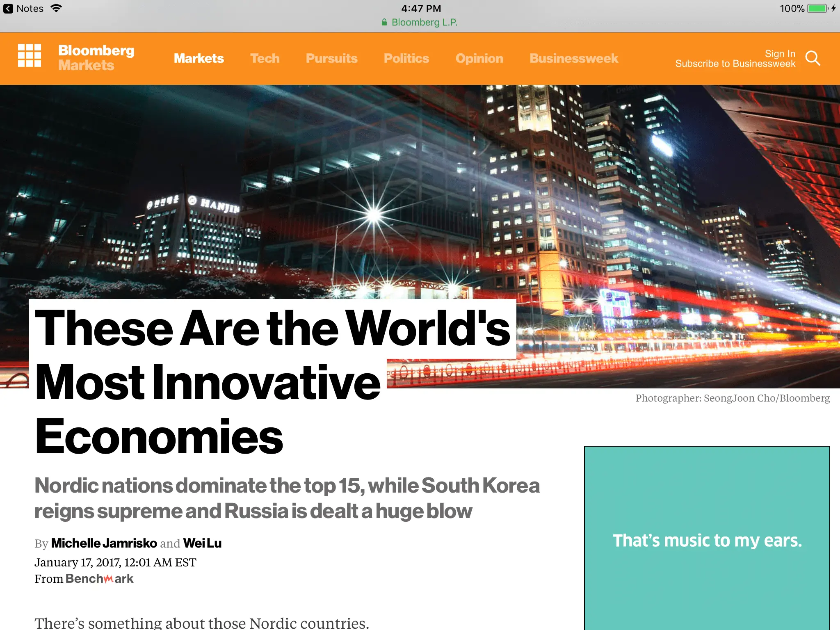Open the Bloomberg grid menu icon
Screen dimensions: 840x630
(x=30, y=55)
